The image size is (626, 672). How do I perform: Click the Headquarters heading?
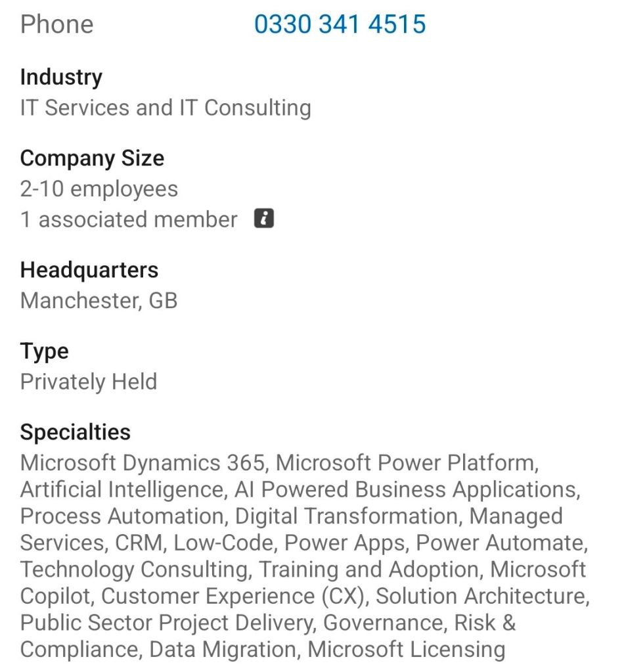(89, 270)
